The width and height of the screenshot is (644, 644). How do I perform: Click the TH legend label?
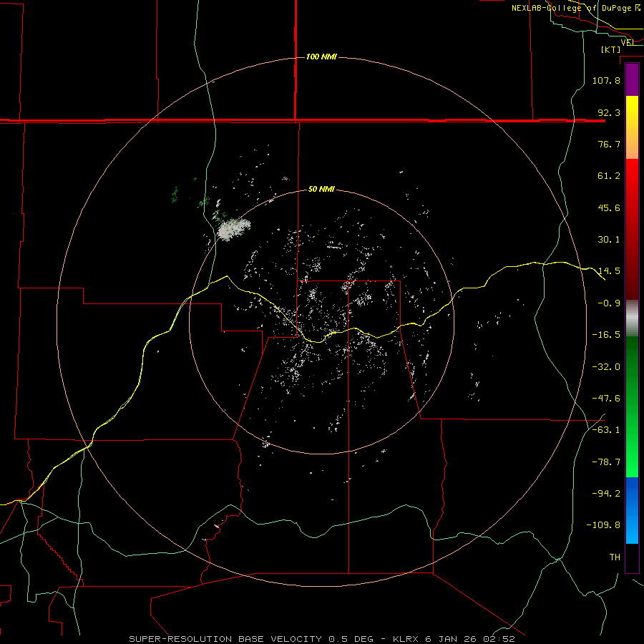pyautogui.click(x=615, y=557)
